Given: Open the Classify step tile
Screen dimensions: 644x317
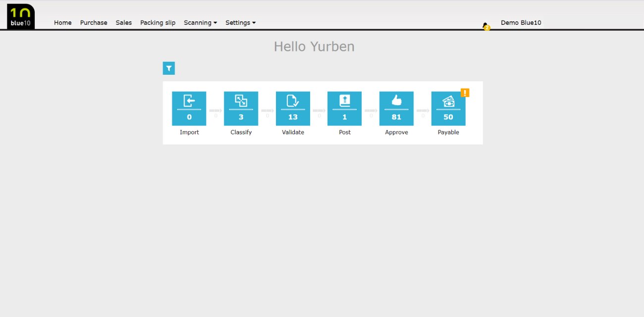Looking at the screenshot, I should click(241, 108).
